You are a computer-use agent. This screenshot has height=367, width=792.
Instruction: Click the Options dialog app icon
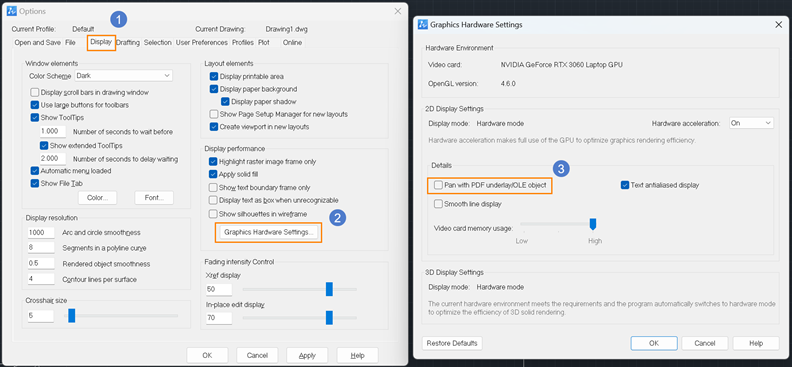(x=12, y=11)
